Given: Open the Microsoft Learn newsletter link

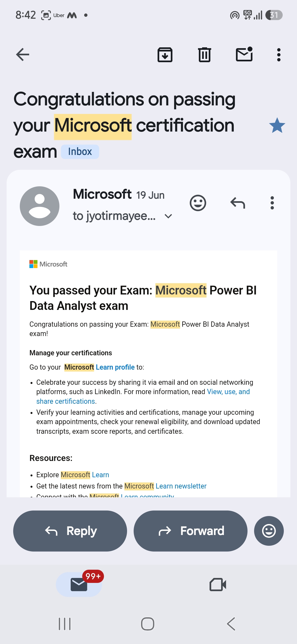Looking at the screenshot, I should click(166, 486).
